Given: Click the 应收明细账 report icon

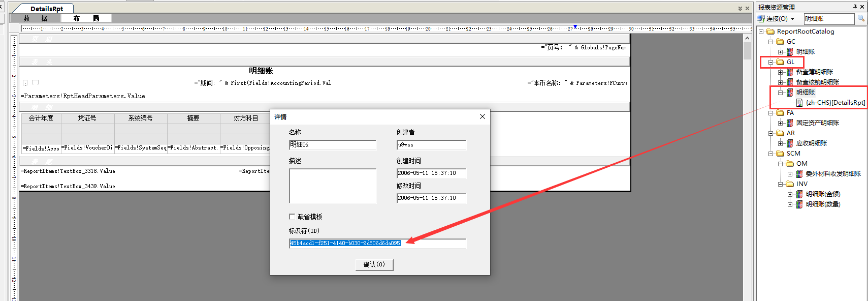Looking at the screenshot, I should click(x=790, y=143).
